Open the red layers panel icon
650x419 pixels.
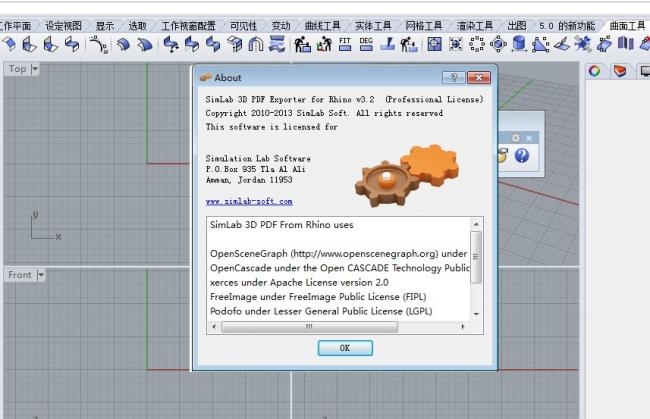pyautogui.click(x=620, y=70)
